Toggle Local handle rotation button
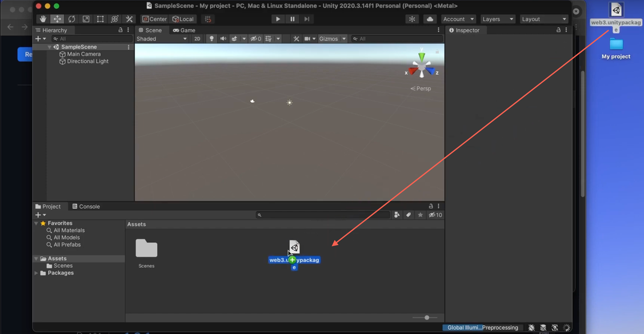 pyautogui.click(x=183, y=19)
